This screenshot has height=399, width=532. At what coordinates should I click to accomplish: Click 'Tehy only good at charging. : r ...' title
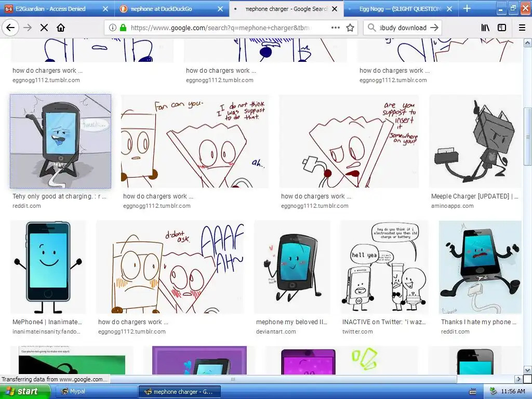59,196
